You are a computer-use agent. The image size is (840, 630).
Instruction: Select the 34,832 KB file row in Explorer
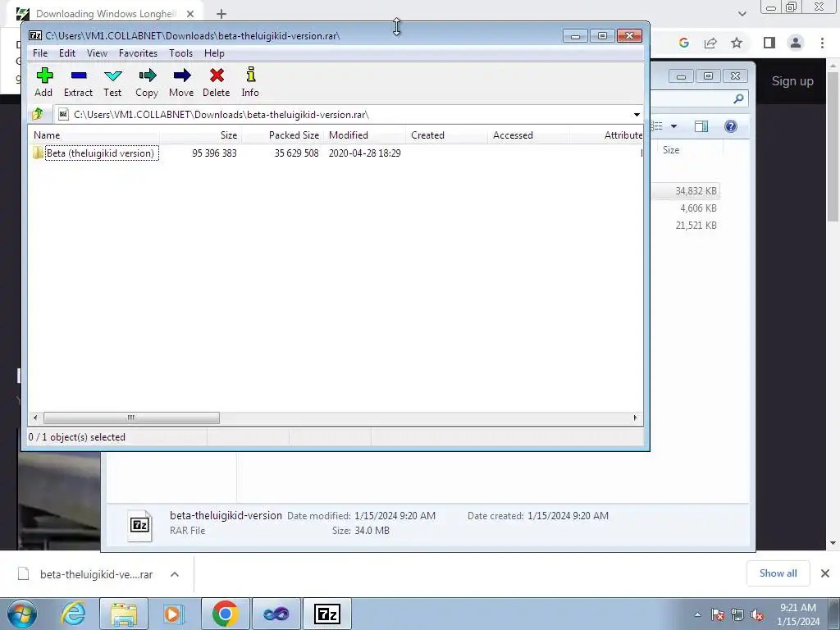click(x=687, y=191)
